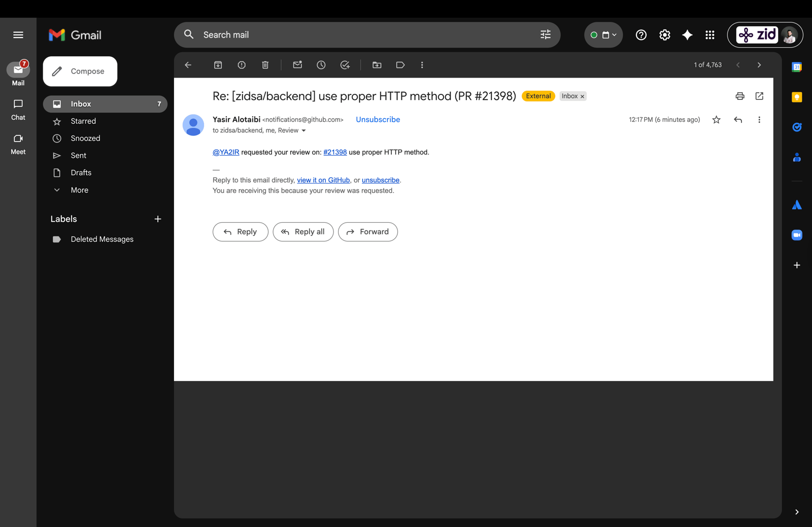
Task: Click the Compose button
Action: [x=80, y=72]
